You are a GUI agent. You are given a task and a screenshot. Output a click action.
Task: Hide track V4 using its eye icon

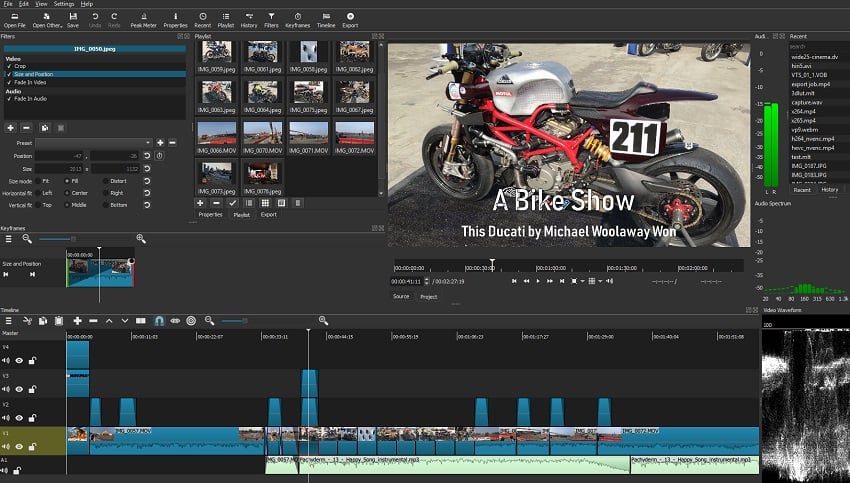19,360
